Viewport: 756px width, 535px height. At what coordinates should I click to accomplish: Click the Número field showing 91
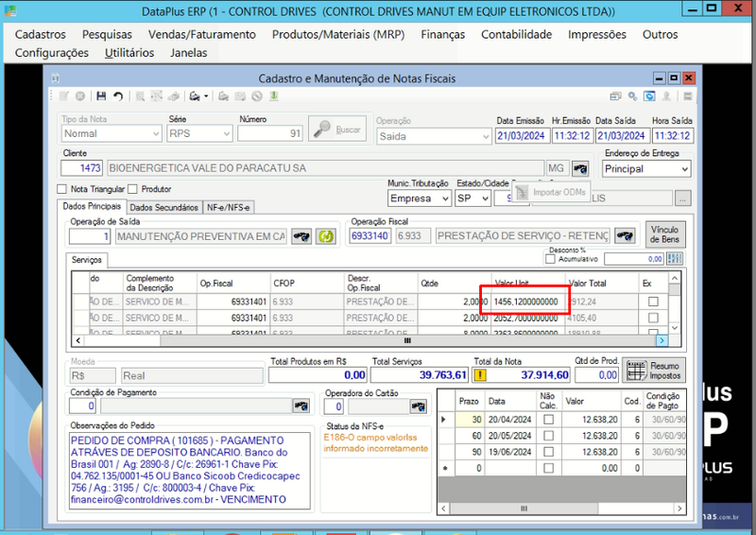(x=270, y=133)
